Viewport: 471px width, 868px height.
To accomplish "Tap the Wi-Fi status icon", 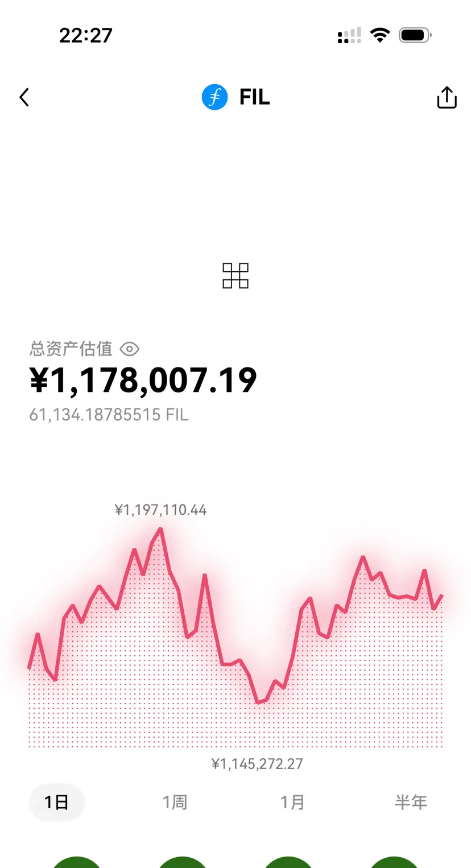I will (379, 35).
